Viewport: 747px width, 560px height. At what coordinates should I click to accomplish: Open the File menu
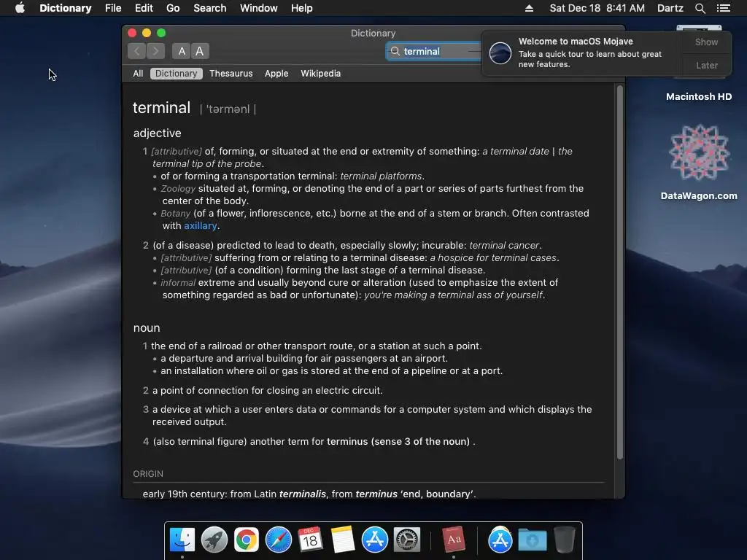pyautogui.click(x=113, y=8)
